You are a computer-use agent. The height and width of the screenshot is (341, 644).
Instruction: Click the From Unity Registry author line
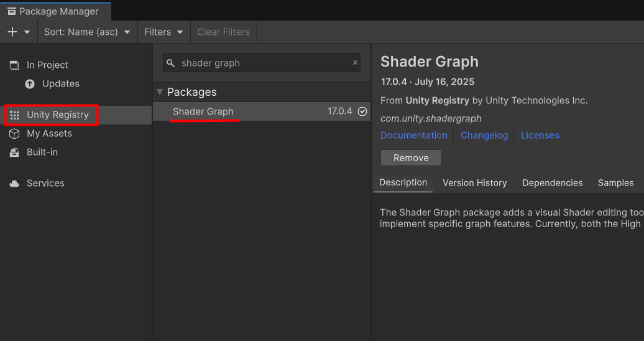(484, 100)
